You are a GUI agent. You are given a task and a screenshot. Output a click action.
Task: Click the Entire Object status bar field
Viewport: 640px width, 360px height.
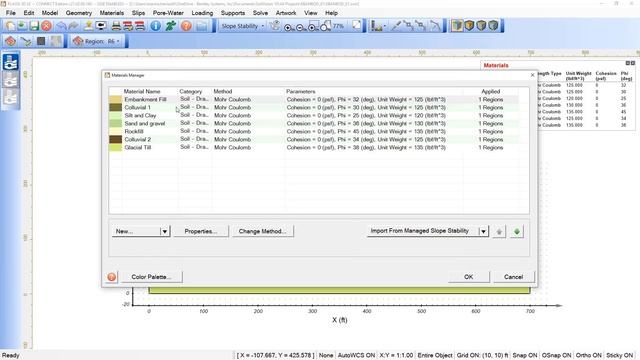point(435,356)
